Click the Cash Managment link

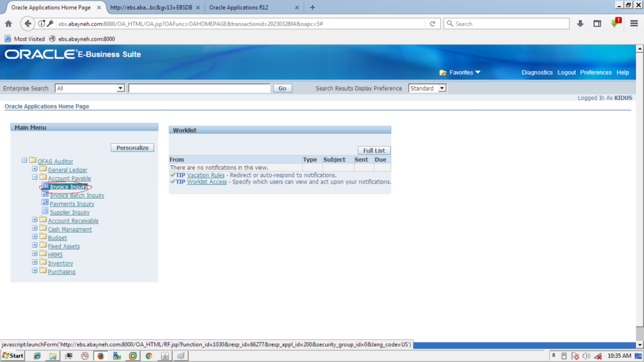tap(70, 229)
